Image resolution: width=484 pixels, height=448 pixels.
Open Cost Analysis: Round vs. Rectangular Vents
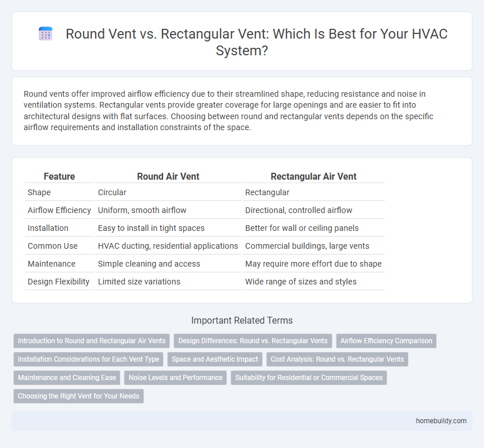[x=337, y=359]
